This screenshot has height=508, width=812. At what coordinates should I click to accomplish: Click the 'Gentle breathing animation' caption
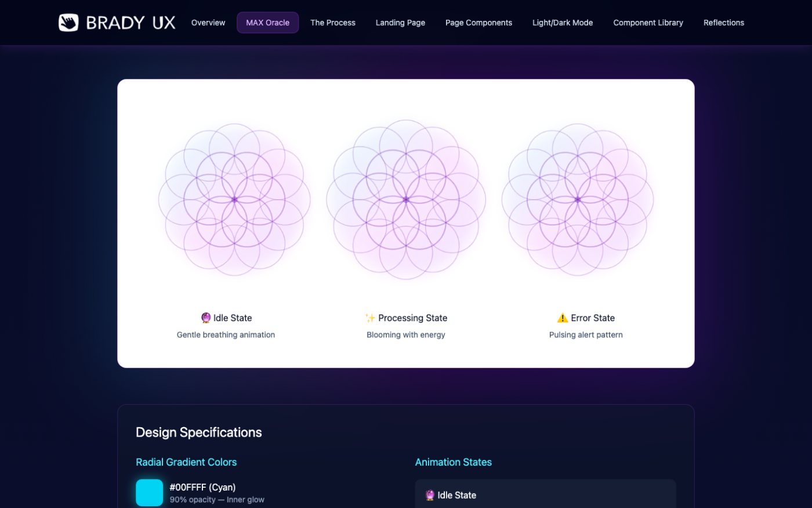(226, 335)
